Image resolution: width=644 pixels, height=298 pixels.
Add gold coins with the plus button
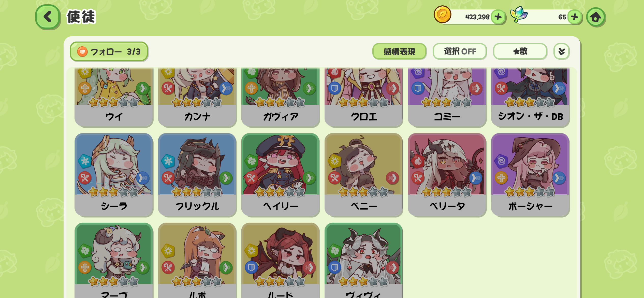(x=498, y=17)
